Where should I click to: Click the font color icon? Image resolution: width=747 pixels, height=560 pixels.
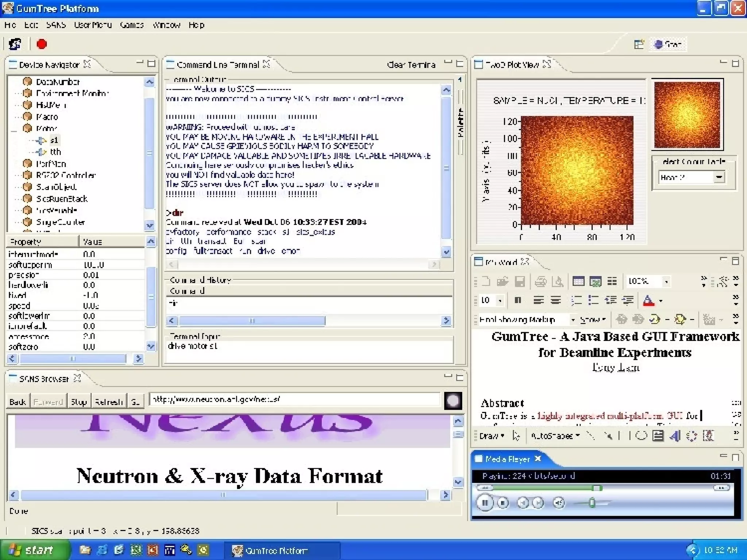click(648, 301)
